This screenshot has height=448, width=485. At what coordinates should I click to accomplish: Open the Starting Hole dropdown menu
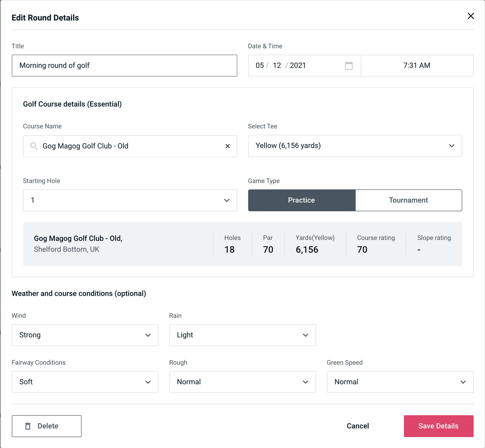click(130, 201)
